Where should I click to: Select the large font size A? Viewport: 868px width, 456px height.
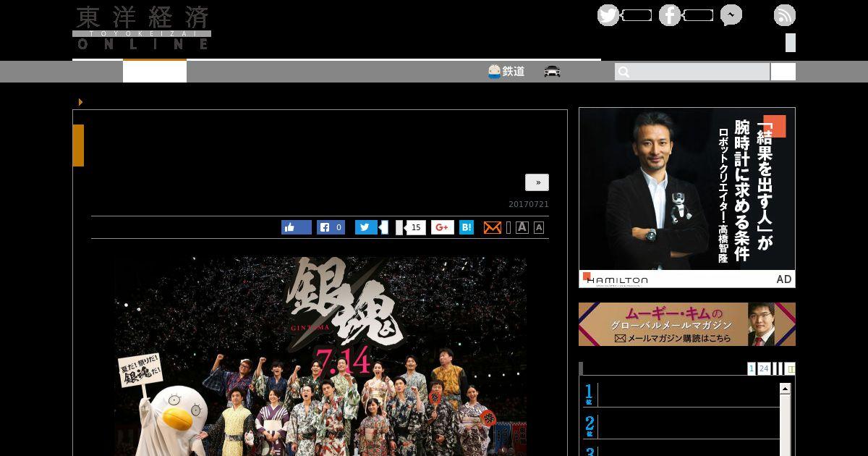pyautogui.click(x=522, y=227)
